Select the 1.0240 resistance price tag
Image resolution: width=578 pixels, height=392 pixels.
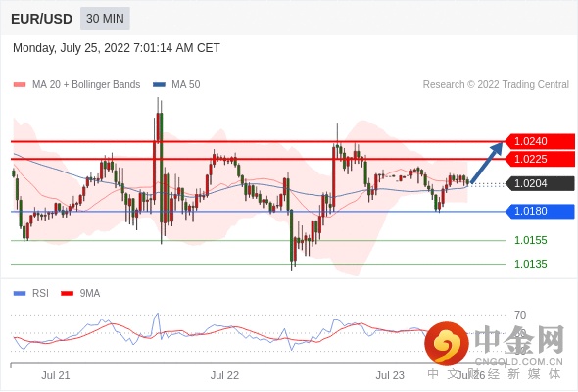tap(540, 141)
